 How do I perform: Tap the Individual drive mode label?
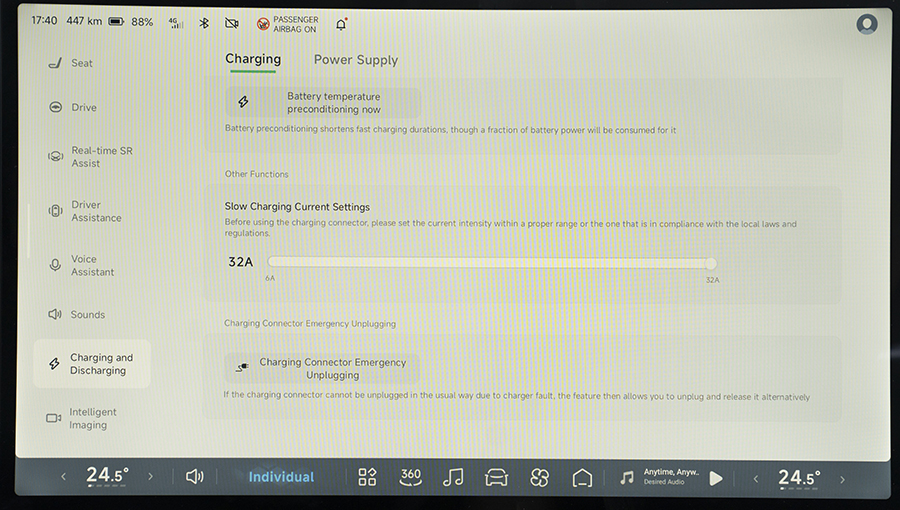tap(281, 477)
